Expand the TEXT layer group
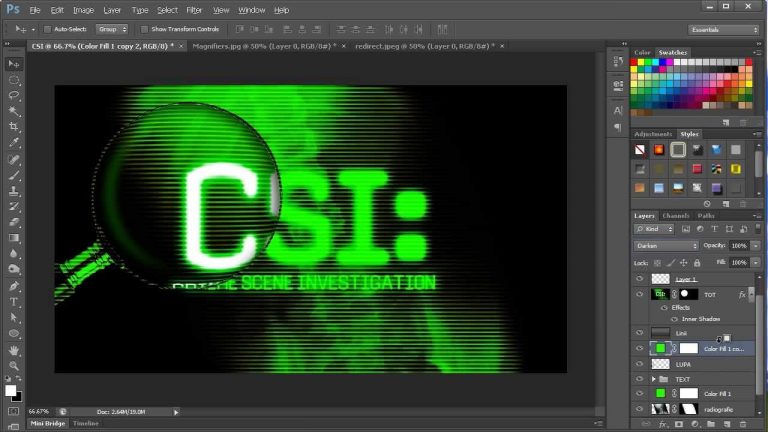The width and height of the screenshot is (768, 432). coord(653,379)
